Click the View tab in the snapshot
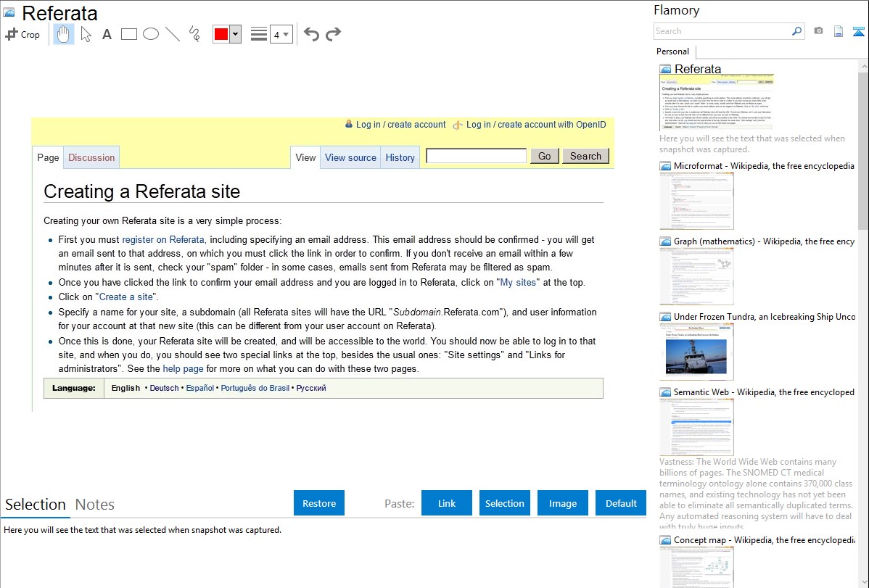Image resolution: width=869 pixels, height=588 pixels. [305, 157]
